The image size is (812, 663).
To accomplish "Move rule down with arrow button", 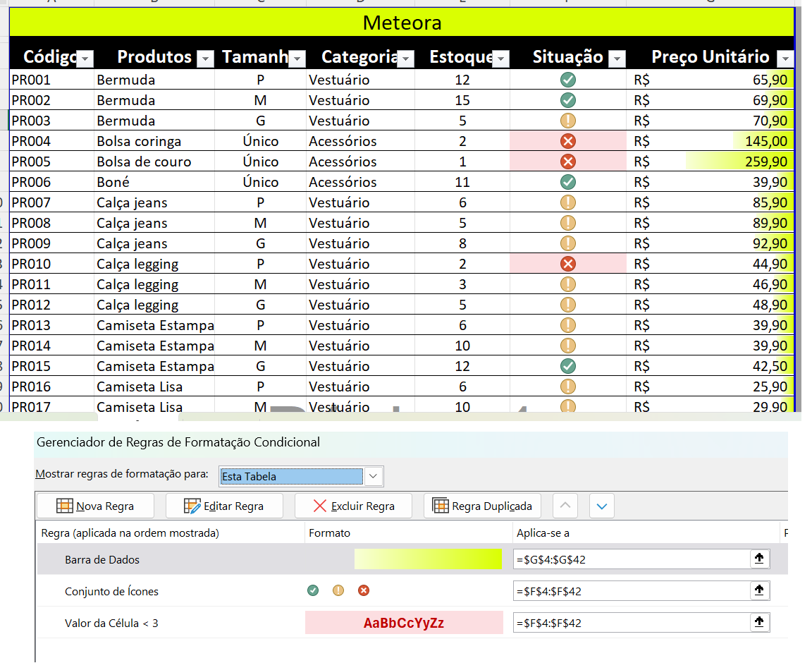I will 601,506.
